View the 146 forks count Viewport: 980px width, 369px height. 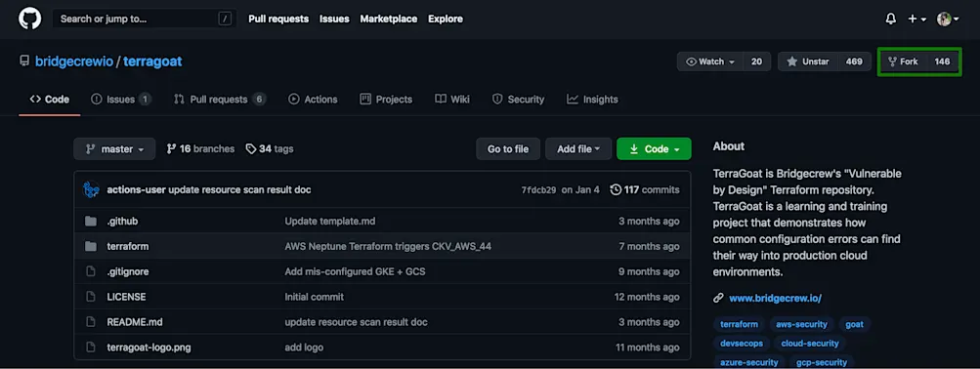pyautogui.click(x=942, y=61)
